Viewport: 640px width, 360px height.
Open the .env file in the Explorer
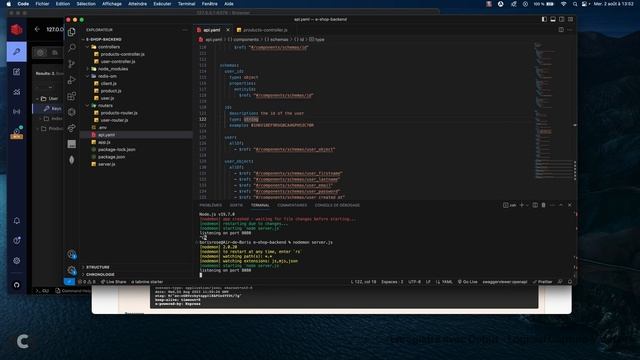pos(102,128)
